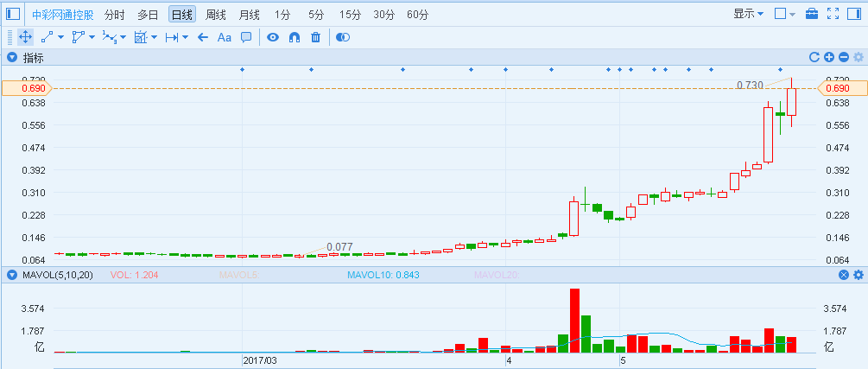Toggle drawing visibility with the eye icon
Viewport: 868px width, 369px height.
272,37
